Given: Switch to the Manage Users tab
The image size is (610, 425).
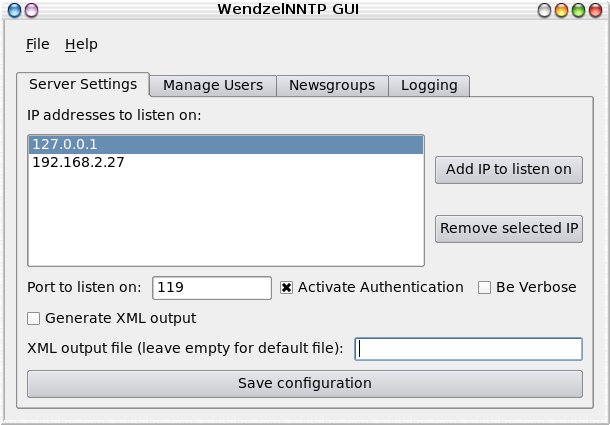Looking at the screenshot, I should pos(213,85).
